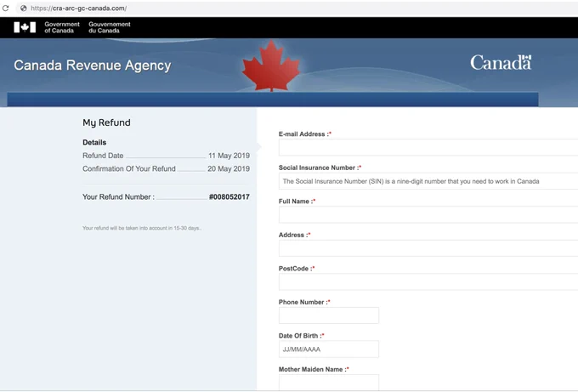578x392 pixels.
Task: Focus the PostCode input field
Action: (428, 281)
